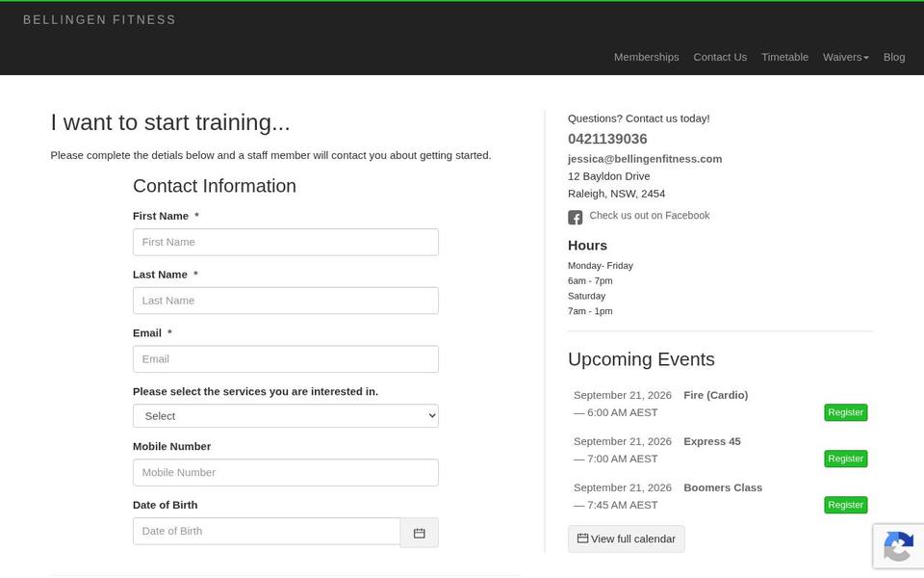Open the Fire (Cardio) event title

tap(715, 395)
